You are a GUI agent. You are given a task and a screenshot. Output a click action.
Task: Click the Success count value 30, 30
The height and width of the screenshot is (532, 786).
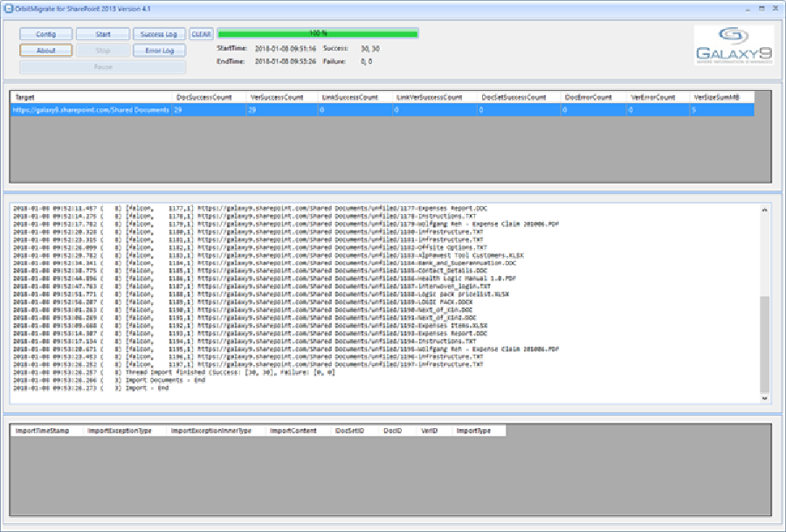(x=370, y=49)
